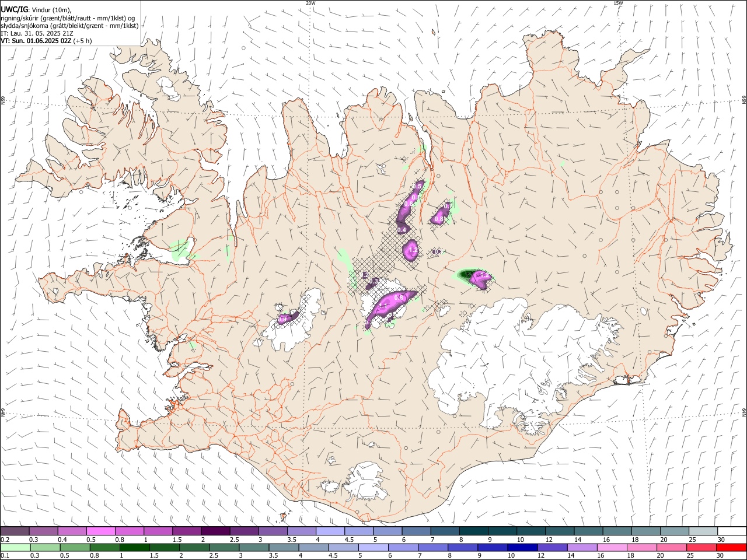Screen dimensions: 747x560
Task: Pick the pink rain swatch for 16–18 mm
Action: (x=611, y=547)
